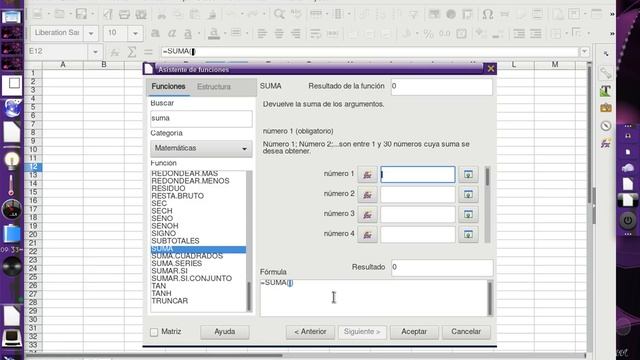Click the Siguiente button
The width and height of the screenshot is (640, 360).
tap(362, 332)
